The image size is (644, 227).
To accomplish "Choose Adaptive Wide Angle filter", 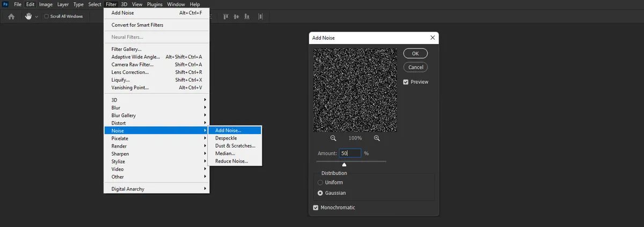I will pyautogui.click(x=156, y=57).
